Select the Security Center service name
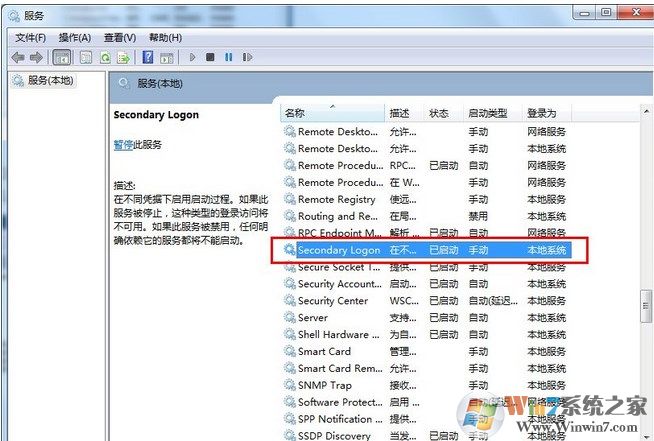The image size is (654, 441). pos(333,300)
